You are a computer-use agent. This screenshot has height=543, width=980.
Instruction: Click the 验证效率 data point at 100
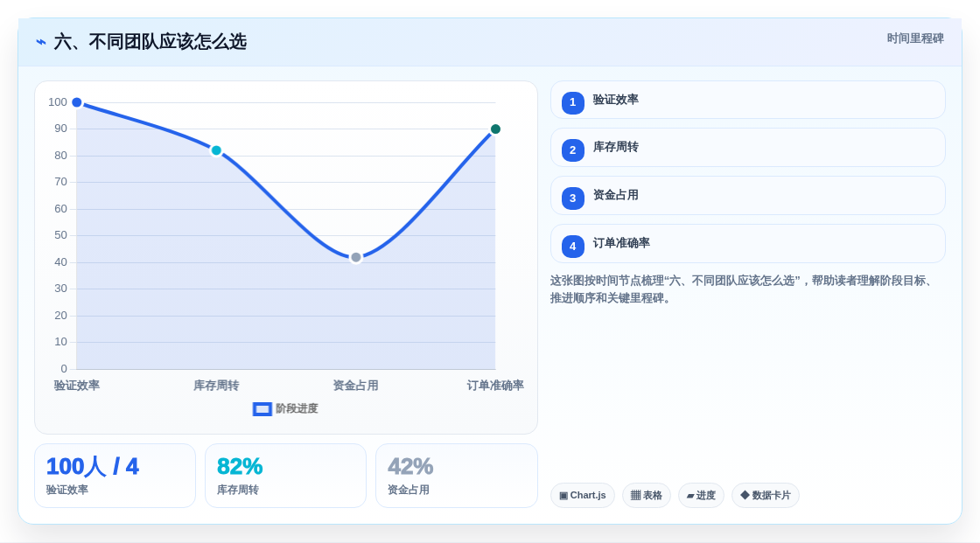point(77,102)
